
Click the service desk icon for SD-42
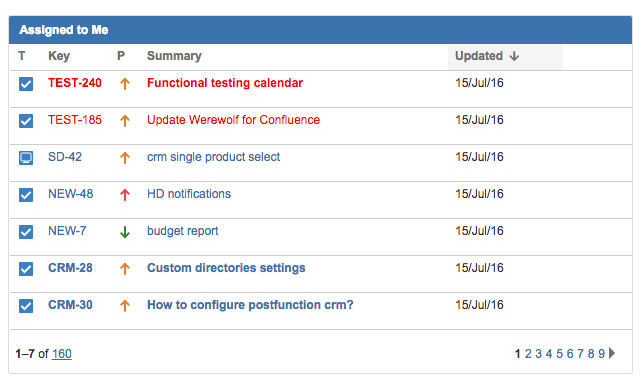[x=26, y=158]
